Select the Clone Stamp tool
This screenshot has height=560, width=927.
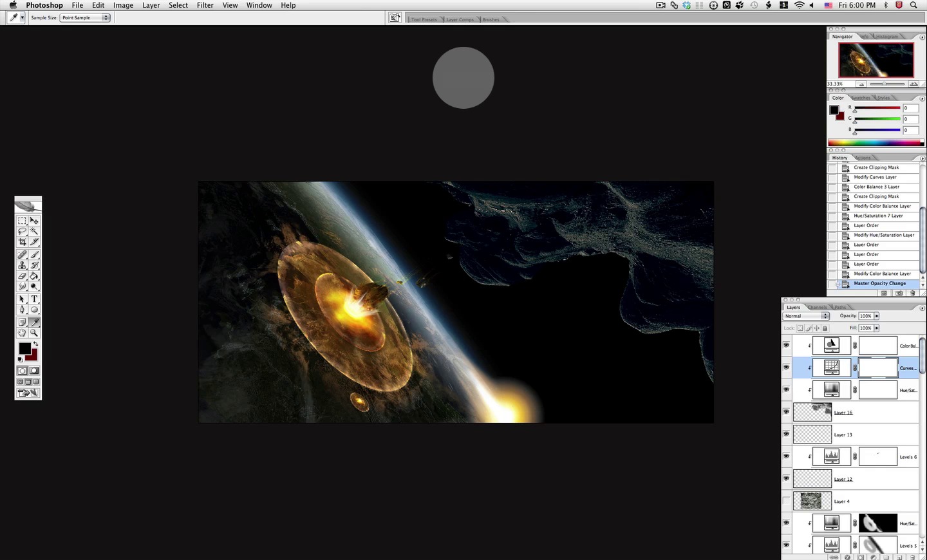[x=22, y=265]
